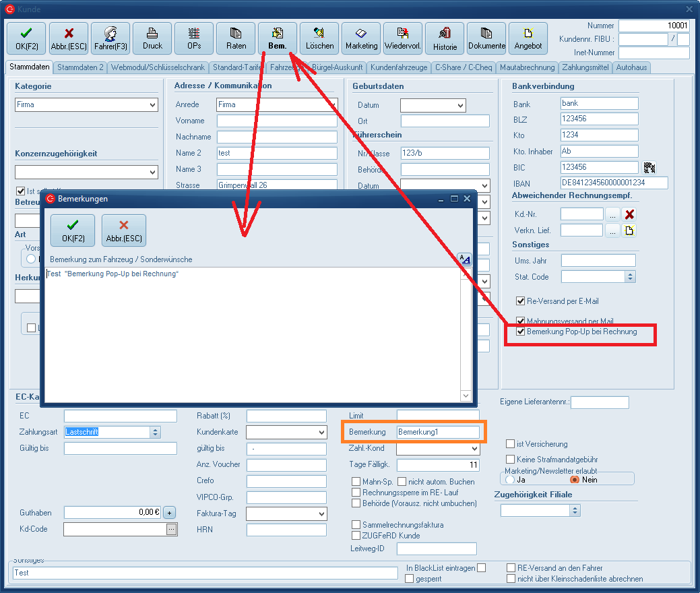Click into the IBAN input field
This screenshot has width=700, height=593.
point(614,183)
